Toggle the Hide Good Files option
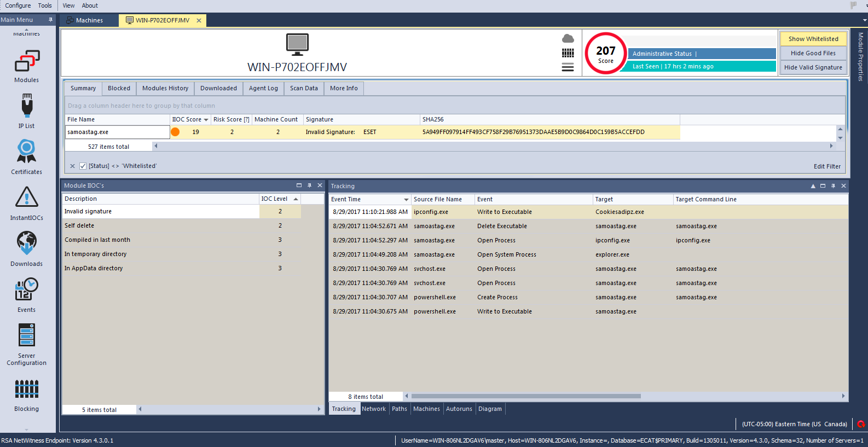Image resolution: width=868 pixels, height=447 pixels. pyautogui.click(x=813, y=53)
